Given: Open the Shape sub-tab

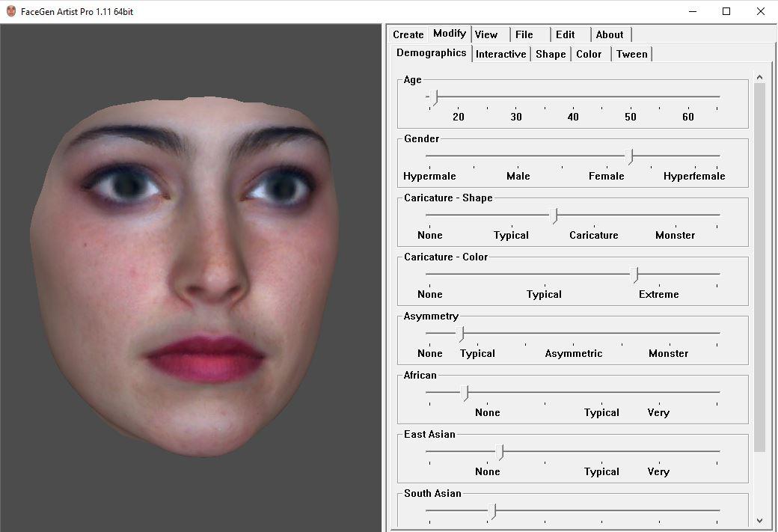Looking at the screenshot, I should tap(551, 54).
